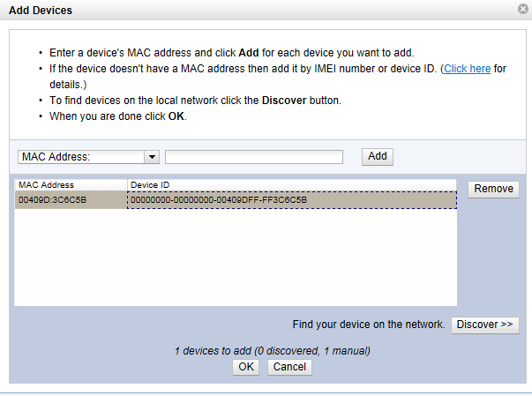532x396 pixels.
Task: Sort by the Device ID column header
Action: (291, 185)
